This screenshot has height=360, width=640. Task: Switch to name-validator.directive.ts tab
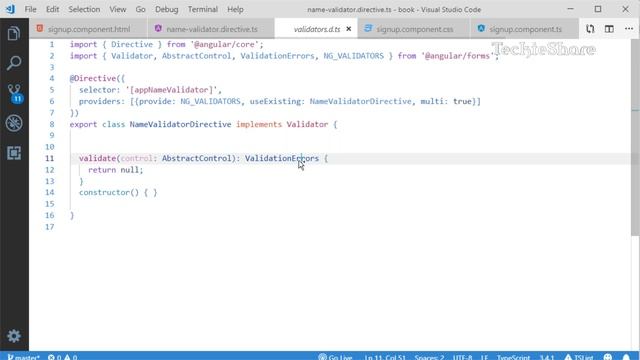point(211,29)
